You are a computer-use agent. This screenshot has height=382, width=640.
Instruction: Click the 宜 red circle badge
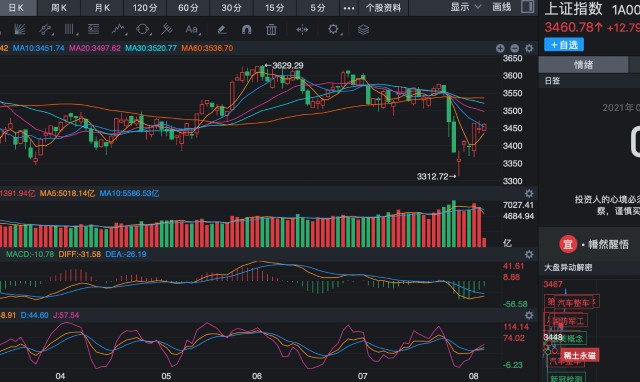568,244
